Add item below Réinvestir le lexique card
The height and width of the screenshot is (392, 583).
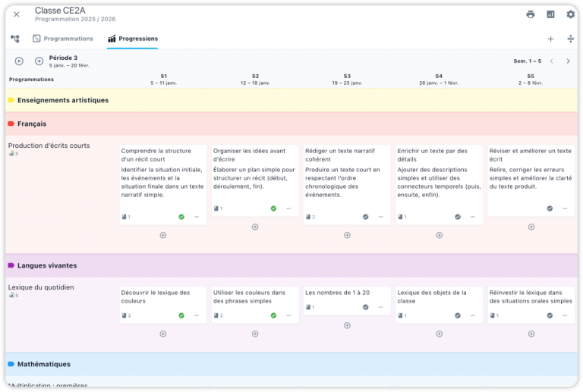point(531,334)
